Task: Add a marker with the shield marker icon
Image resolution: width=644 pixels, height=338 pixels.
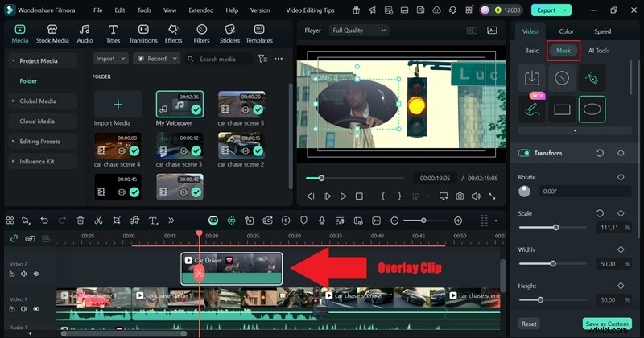Action: (303, 221)
